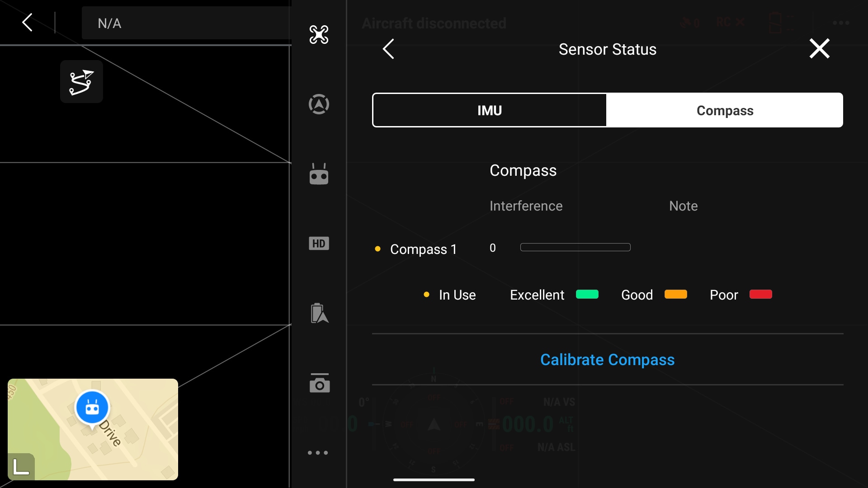Expand the three-dot menu in the top bar

click(840, 22)
